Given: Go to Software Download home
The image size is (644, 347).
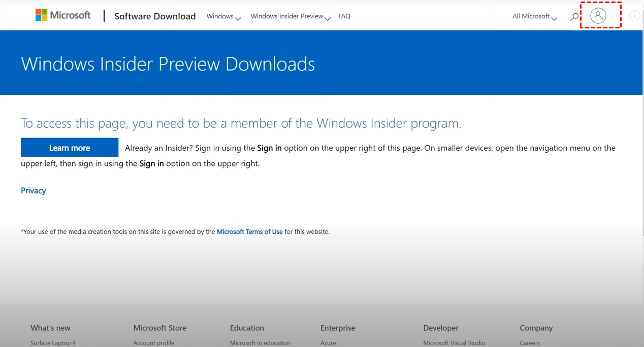Looking at the screenshot, I should 155,16.
